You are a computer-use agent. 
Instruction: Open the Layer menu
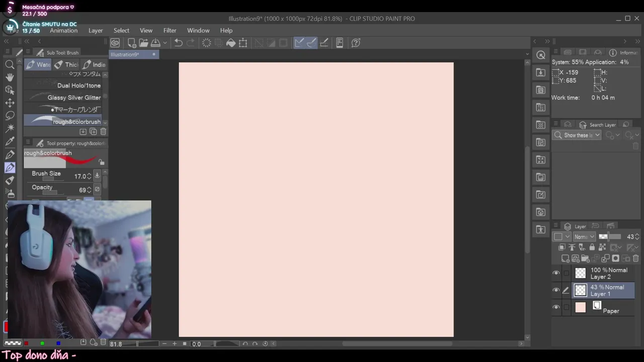(x=96, y=31)
